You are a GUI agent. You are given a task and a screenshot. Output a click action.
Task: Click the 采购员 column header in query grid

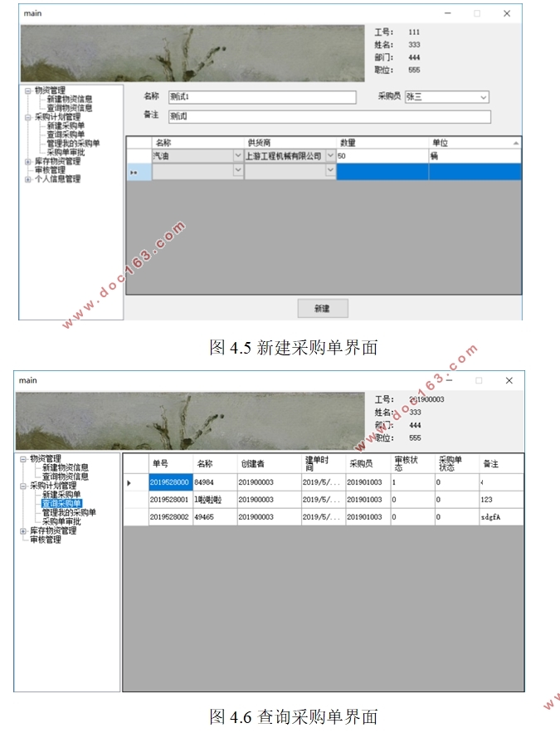pyautogui.click(x=368, y=464)
